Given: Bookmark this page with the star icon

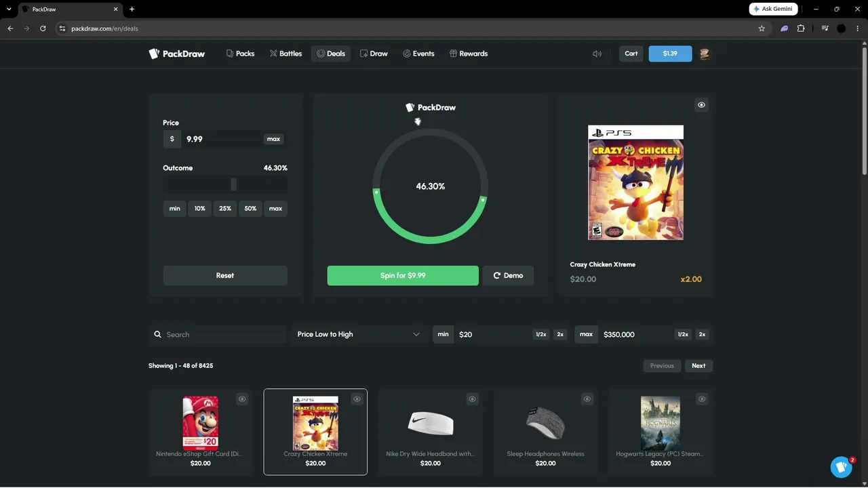Looking at the screenshot, I should (762, 28).
